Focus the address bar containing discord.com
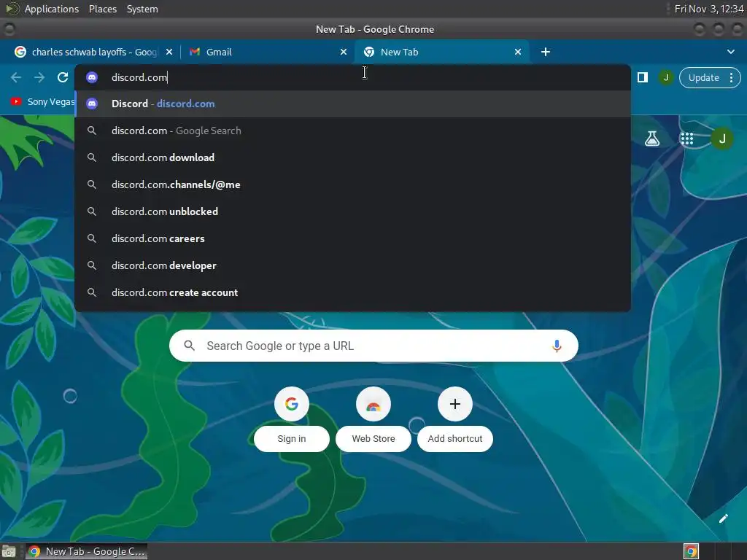 [x=352, y=77]
